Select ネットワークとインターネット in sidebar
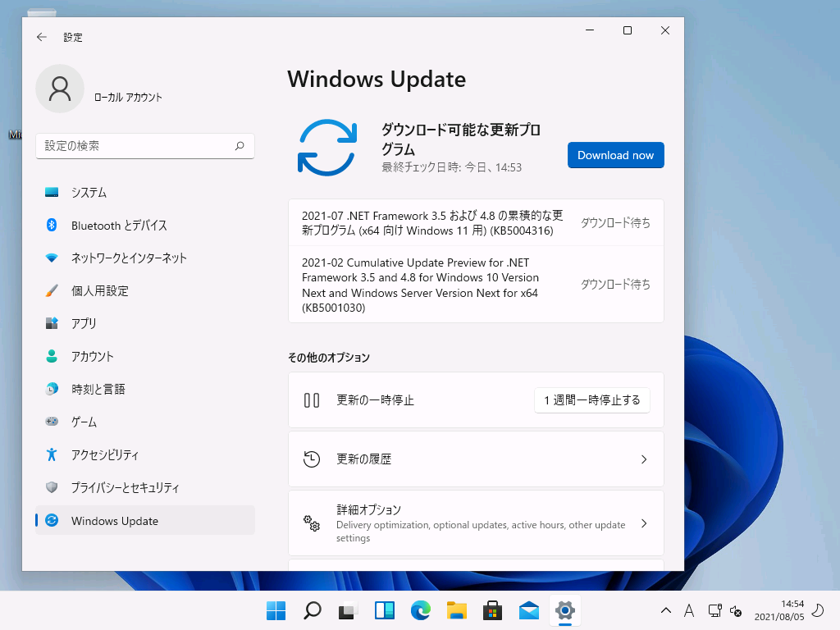The height and width of the screenshot is (630, 840). click(144, 258)
